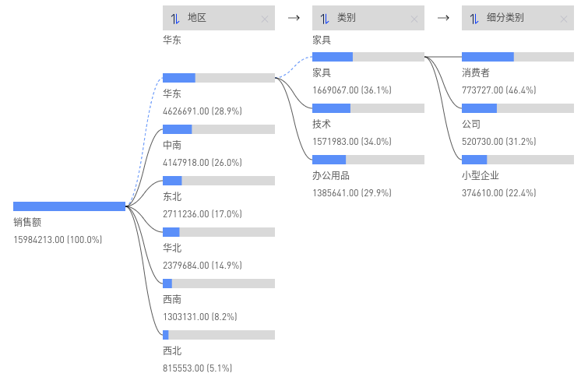Viewport: 588px width, 384px height.
Task: Click the sort icon in 细分类别 header
Action: tap(474, 18)
